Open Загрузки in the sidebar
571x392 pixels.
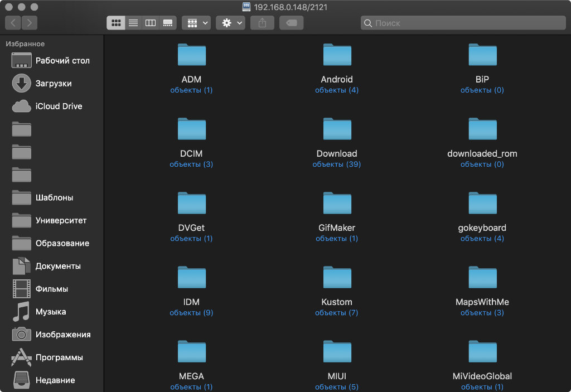[53, 83]
